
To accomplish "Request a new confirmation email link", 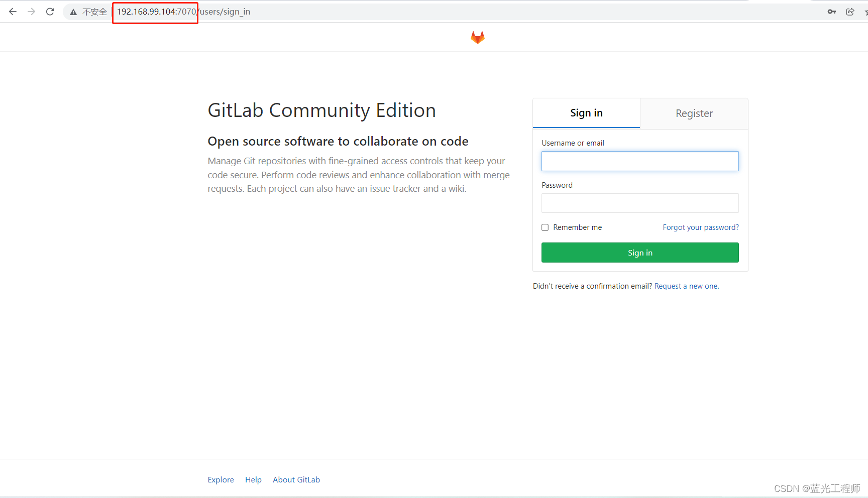I will 687,286.
